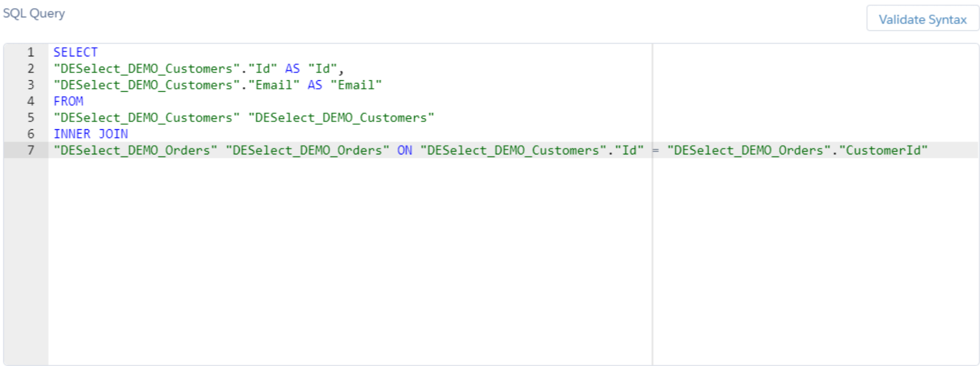Select line number 6 in the gutter
Screen dimensions: 980x366
pyautogui.click(x=31, y=134)
